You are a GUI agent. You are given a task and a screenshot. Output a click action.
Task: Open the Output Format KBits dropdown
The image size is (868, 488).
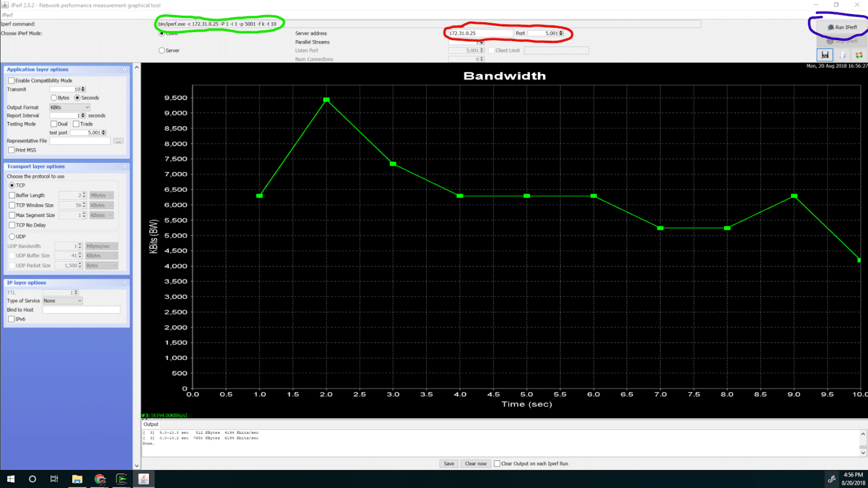[x=70, y=107]
